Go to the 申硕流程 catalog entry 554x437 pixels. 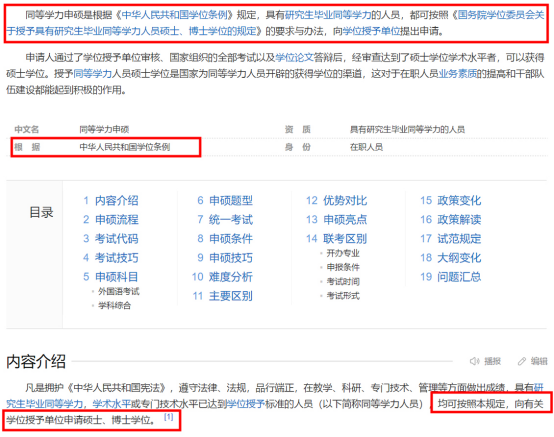pos(117,219)
